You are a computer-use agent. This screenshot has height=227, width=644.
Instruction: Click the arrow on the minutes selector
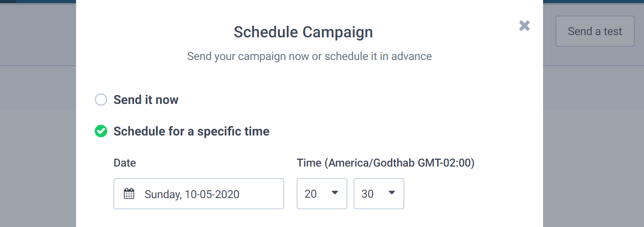pos(392,193)
